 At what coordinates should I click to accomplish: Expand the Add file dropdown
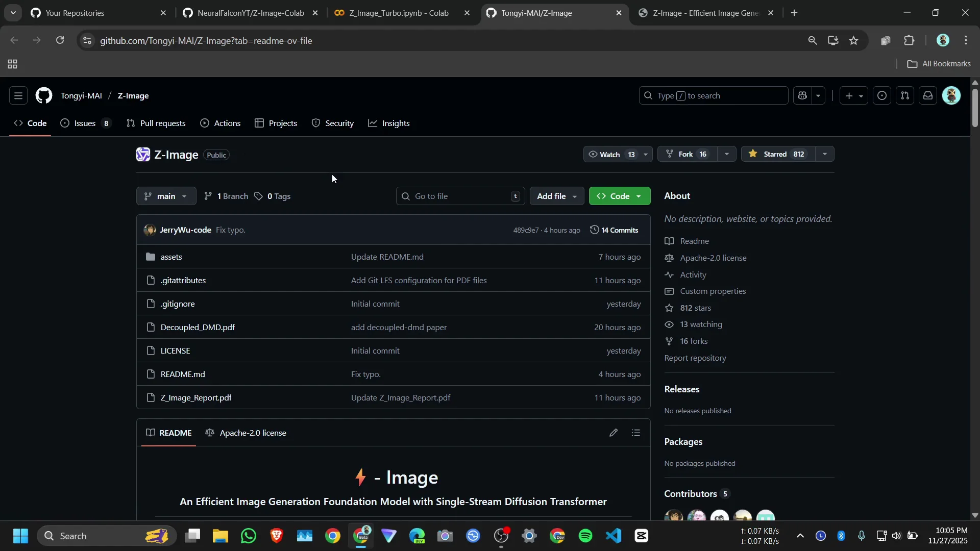[556, 196]
